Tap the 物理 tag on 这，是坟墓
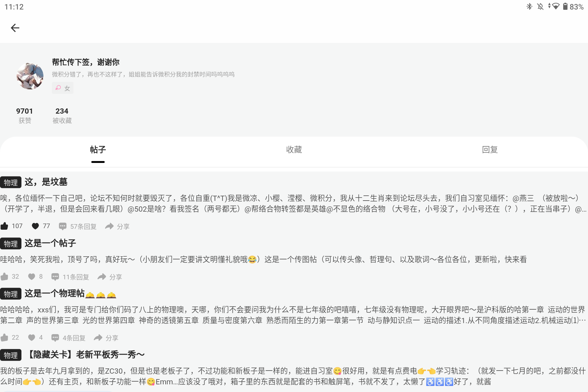 coord(11,183)
